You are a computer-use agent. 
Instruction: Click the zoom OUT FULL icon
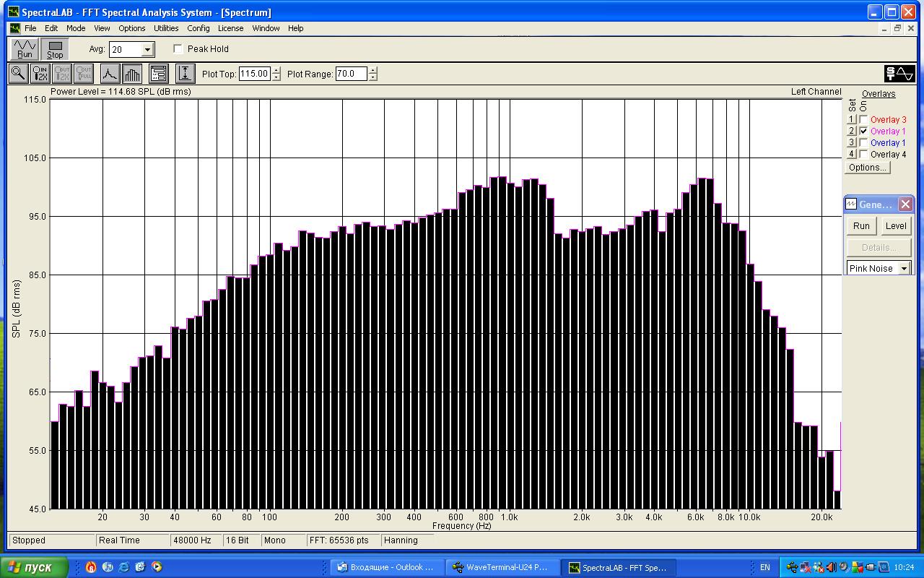[x=84, y=73]
